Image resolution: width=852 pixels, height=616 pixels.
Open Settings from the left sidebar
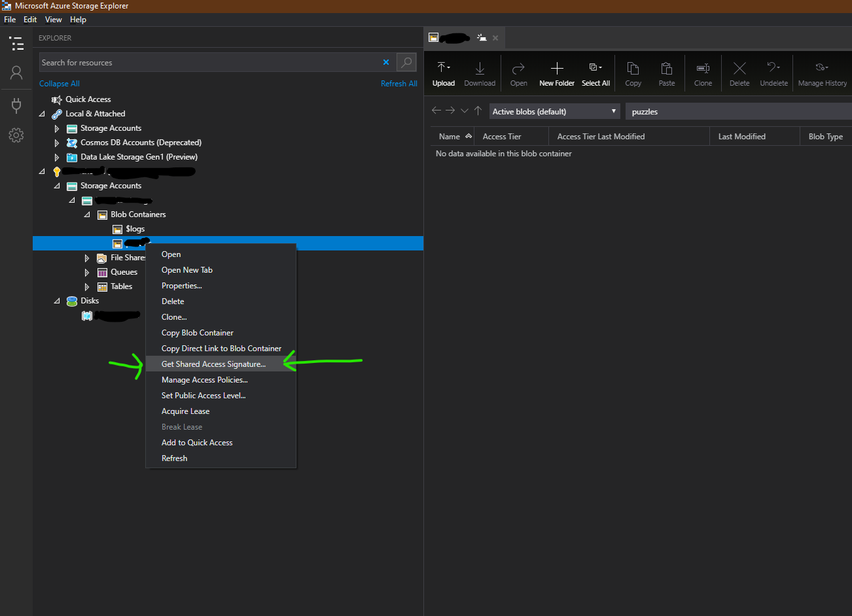click(16, 135)
